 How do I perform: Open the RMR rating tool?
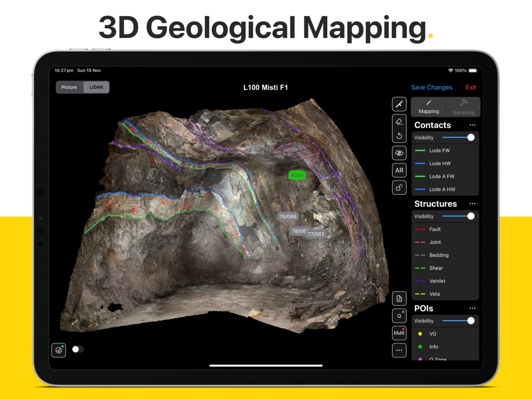pyautogui.click(x=399, y=332)
